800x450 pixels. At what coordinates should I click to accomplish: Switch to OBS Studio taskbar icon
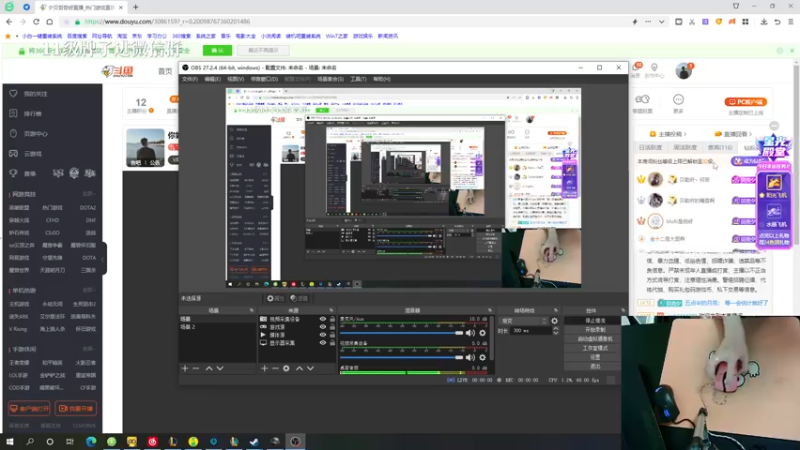pyautogui.click(x=295, y=441)
